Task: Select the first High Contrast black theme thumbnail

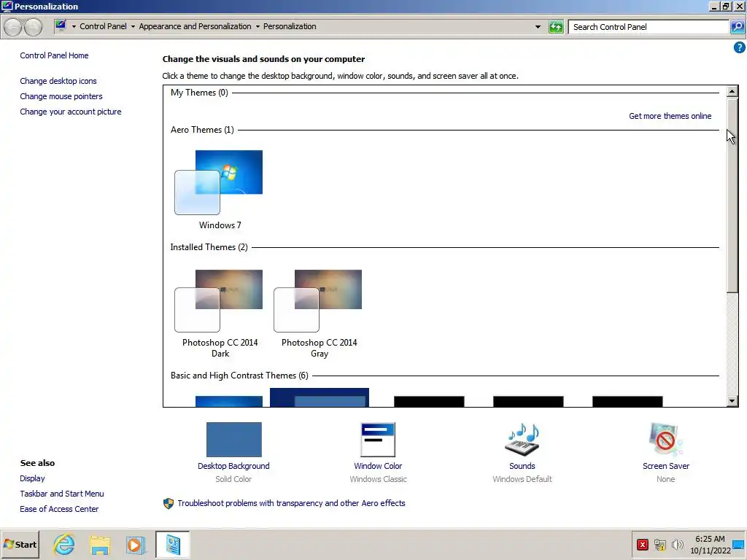Action: (429, 402)
